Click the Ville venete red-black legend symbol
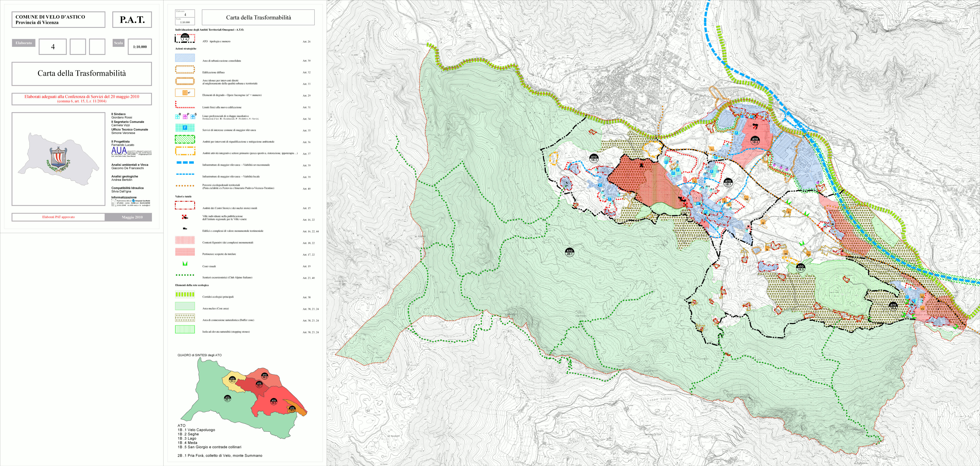Viewport: 980px width, 466px height. click(x=185, y=217)
